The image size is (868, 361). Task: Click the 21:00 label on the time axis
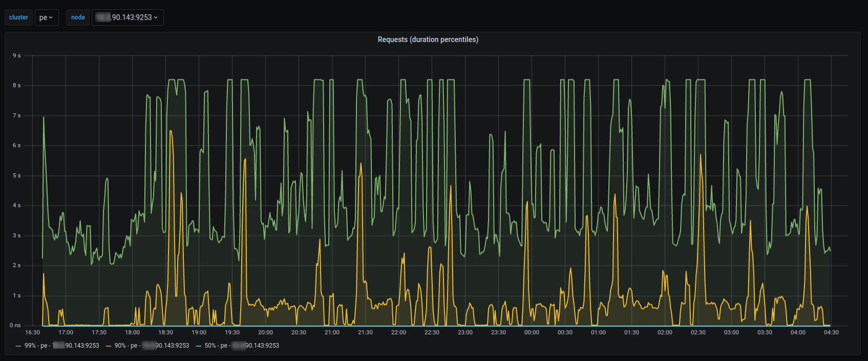[x=332, y=332]
